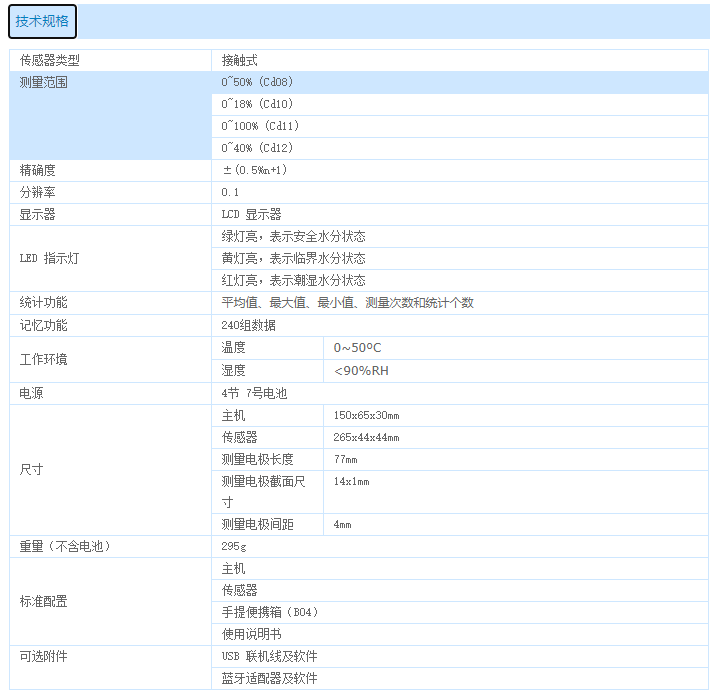Click the LCD 显示器 value cell
The image size is (717, 695).
(251, 214)
